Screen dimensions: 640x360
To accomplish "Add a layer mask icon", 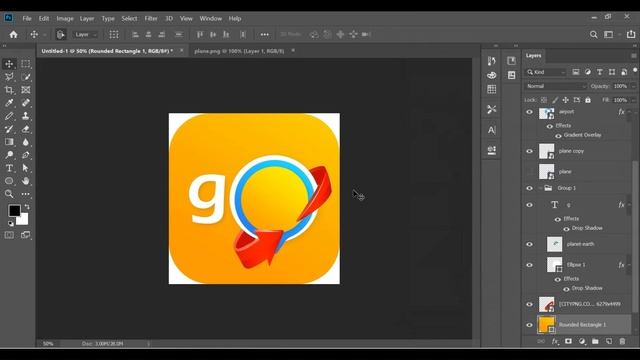I will click(x=568, y=341).
